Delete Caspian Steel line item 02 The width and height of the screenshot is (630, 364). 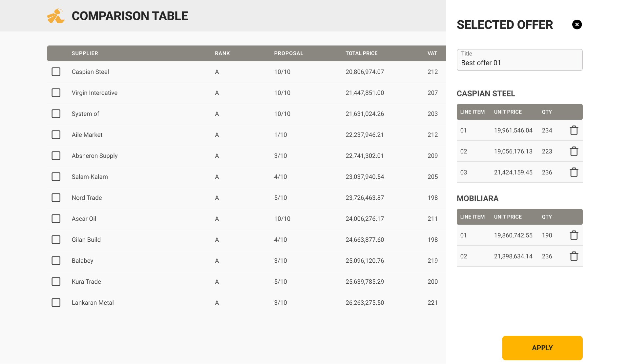574,151
